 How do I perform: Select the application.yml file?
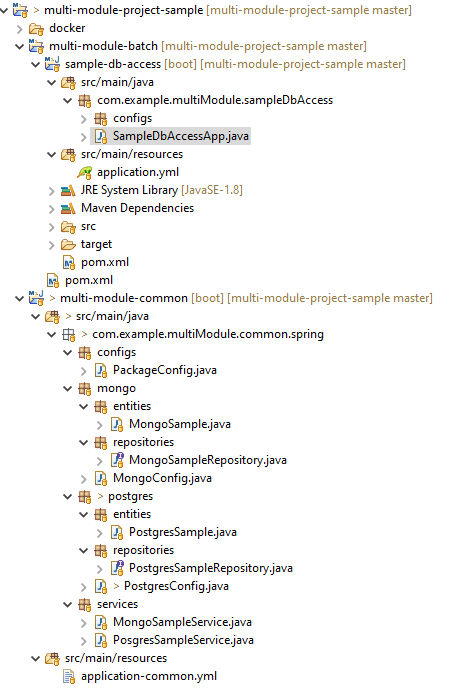tap(138, 172)
